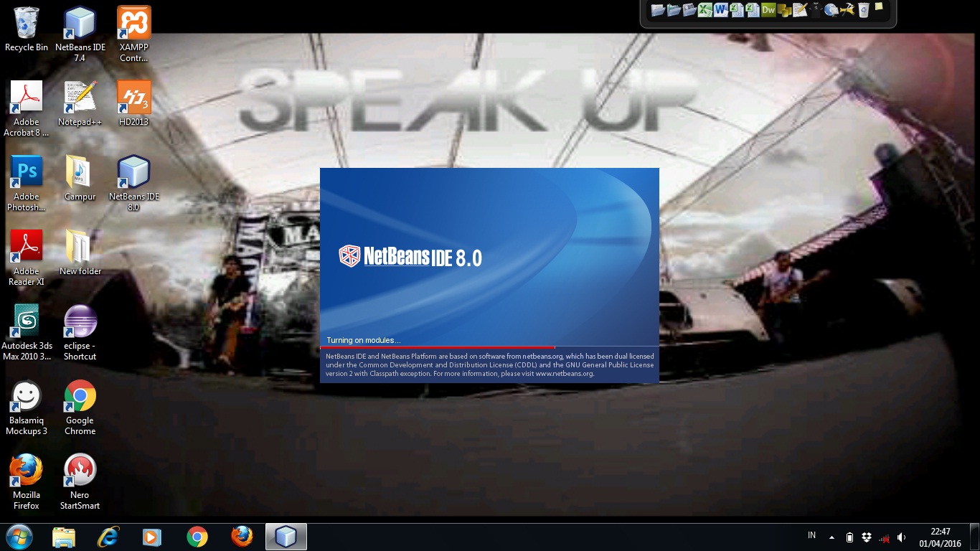
Task: Click the license paragraph on the NetBeans splash
Action: (489, 364)
